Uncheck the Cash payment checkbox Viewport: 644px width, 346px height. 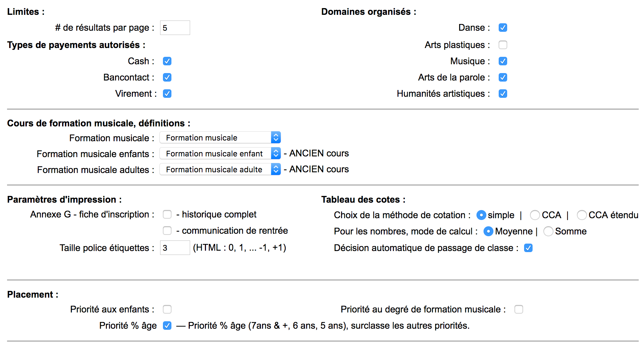pyautogui.click(x=167, y=61)
